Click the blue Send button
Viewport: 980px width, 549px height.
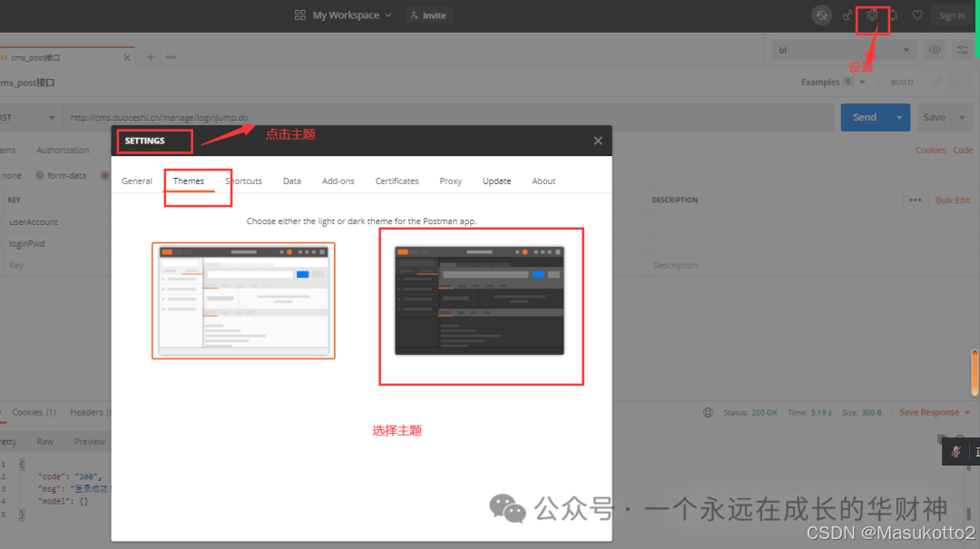(865, 118)
